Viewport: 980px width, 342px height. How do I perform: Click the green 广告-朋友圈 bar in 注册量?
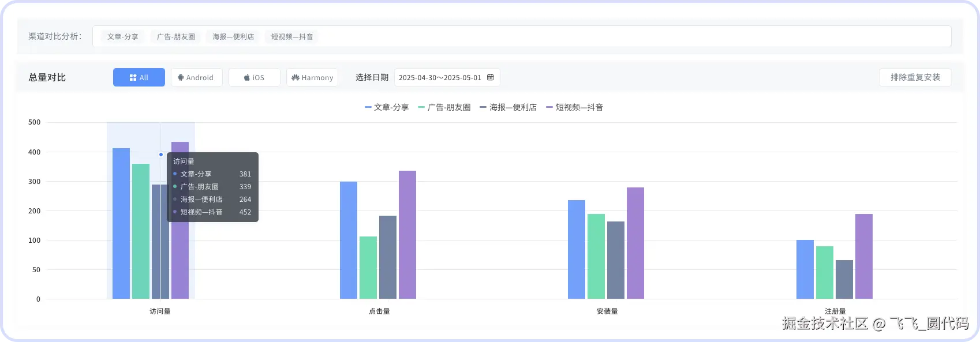pos(825,272)
